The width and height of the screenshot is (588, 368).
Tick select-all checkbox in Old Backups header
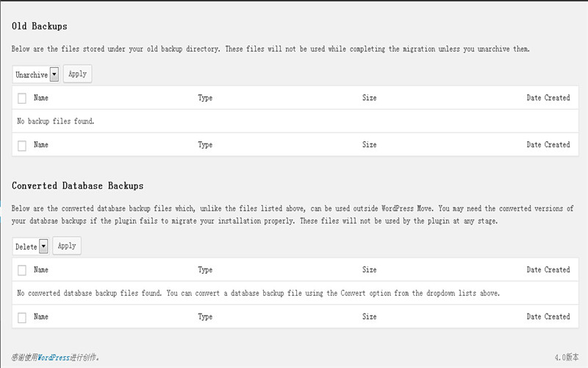(22, 98)
